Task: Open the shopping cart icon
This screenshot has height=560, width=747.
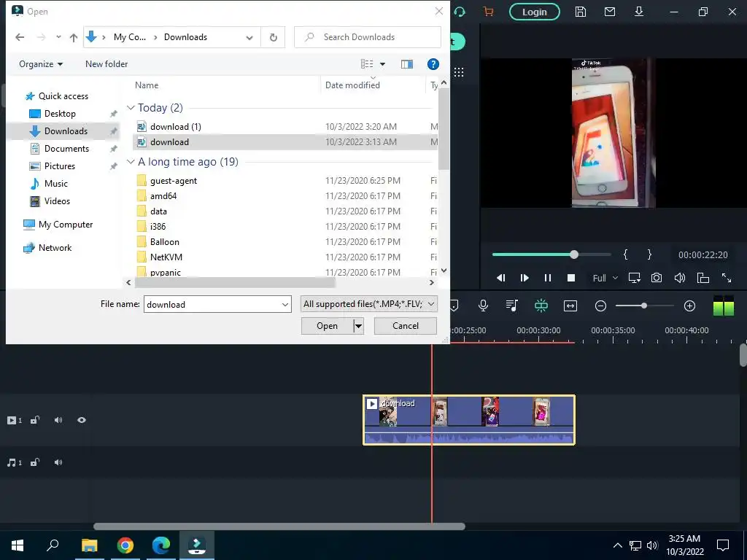Action: (x=488, y=12)
